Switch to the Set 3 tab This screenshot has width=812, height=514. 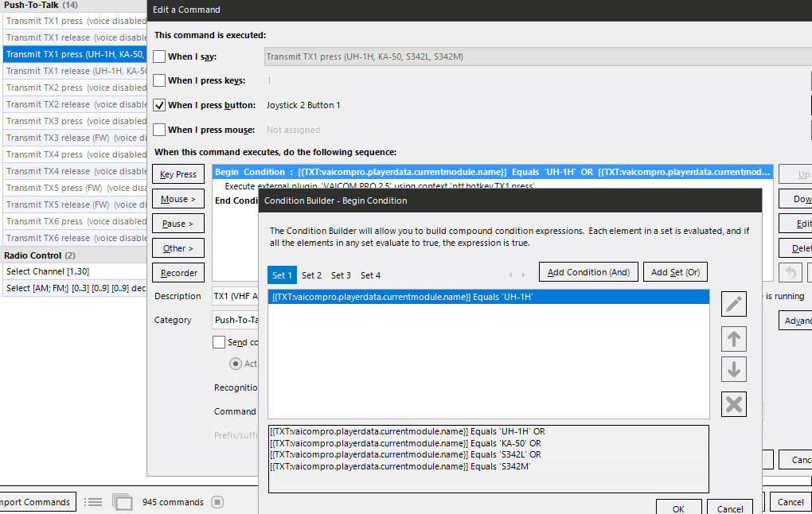click(341, 275)
